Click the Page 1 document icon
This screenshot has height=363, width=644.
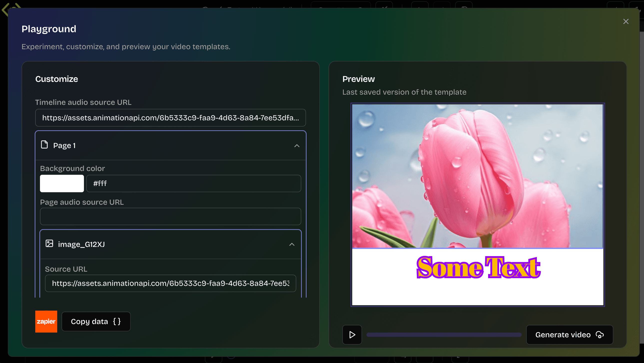pos(44,145)
